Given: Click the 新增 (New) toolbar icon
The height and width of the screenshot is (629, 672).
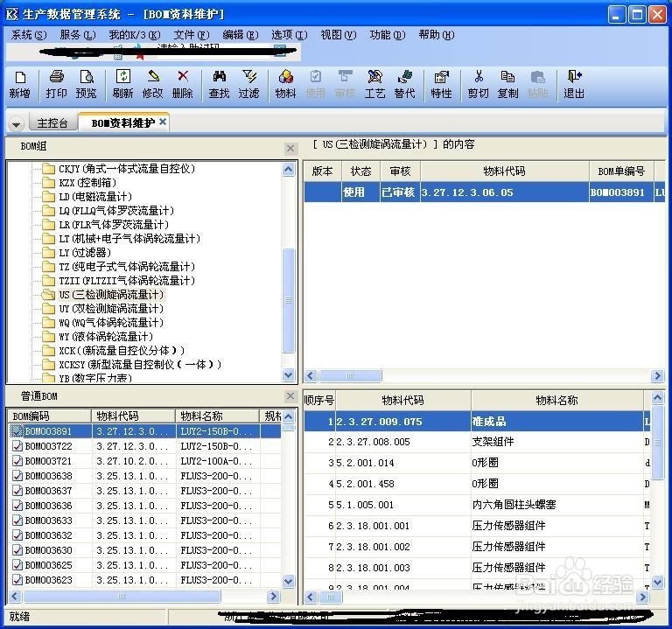Looking at the screenshot, I should tap(20, 84).
